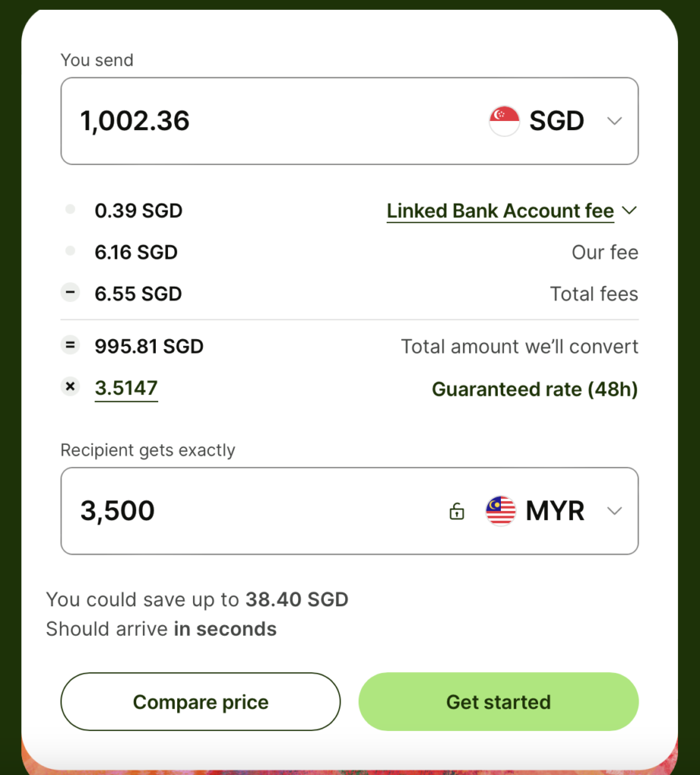Viewport: 700px width, 775px height.
Task: Click the equals icon beside 995.81 SGD
Action: coord(70,346)
